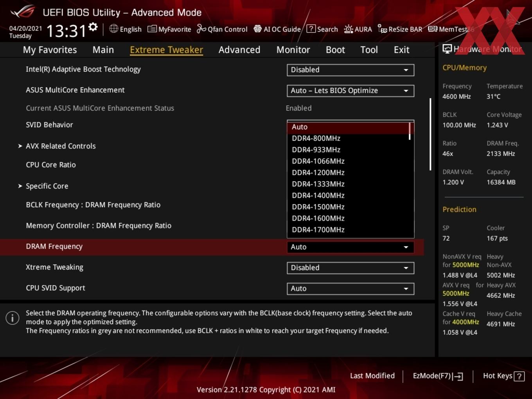
Task: Select Memory Controller : DRAM Frequency Ratio row
Action: click(99, 226)
